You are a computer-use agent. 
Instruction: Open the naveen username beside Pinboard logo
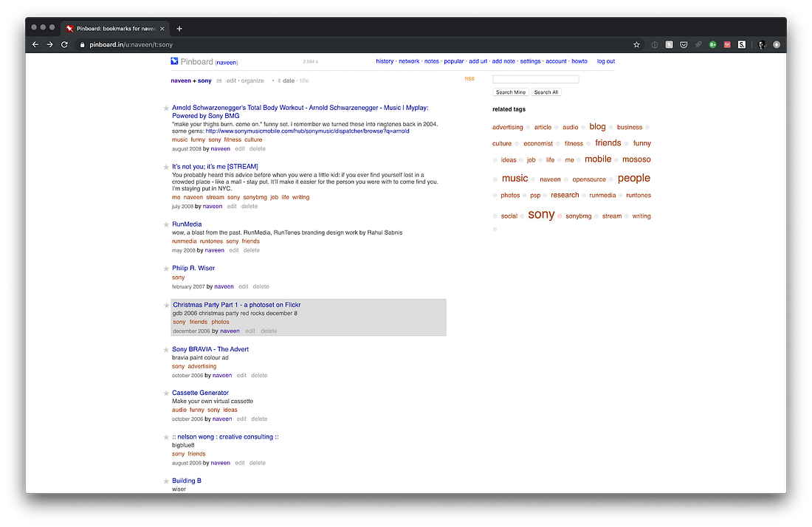[x=227, y=63]
